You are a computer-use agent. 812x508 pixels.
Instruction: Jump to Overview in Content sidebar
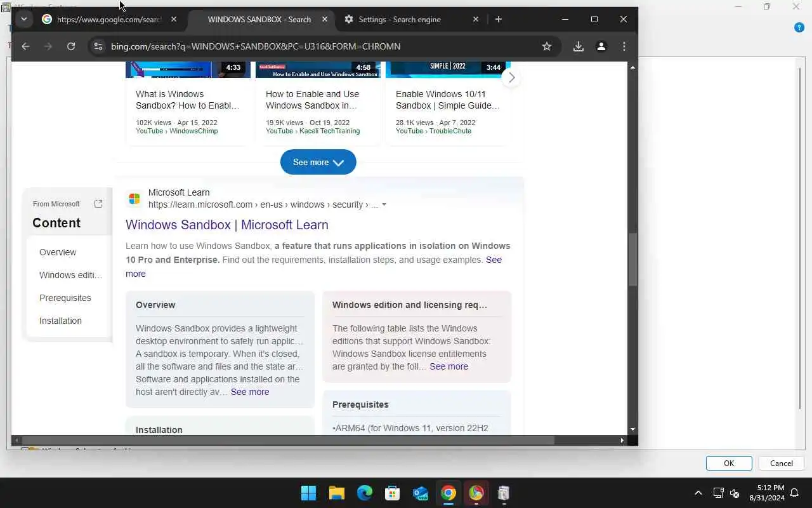pyautogui.click(x=58, y=252)
